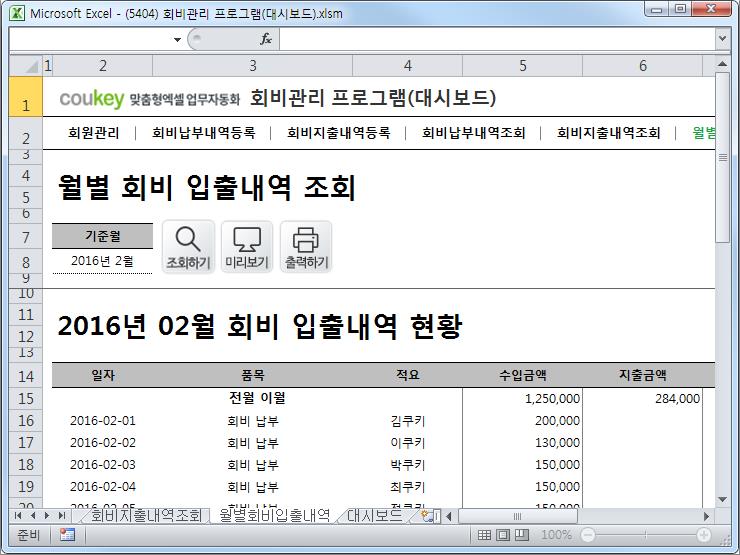Click zoom in plus button
The width and height of the screenshot is (740, 555).
tap(704, 535)
